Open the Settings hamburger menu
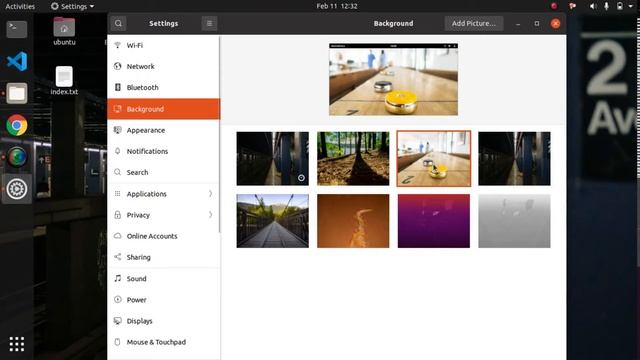Image resolution: width=640 pixels, height=360 pixels. [209, 24]
